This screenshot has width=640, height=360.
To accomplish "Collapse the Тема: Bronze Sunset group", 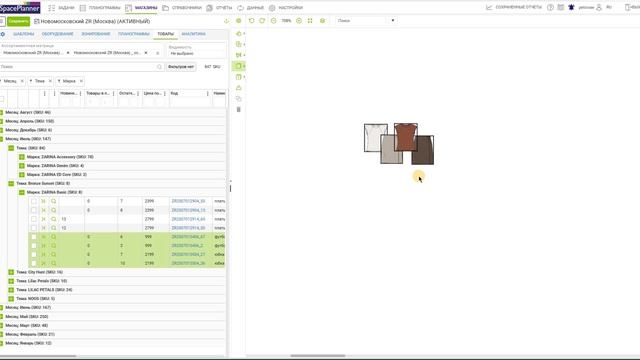I will [11, 184].
